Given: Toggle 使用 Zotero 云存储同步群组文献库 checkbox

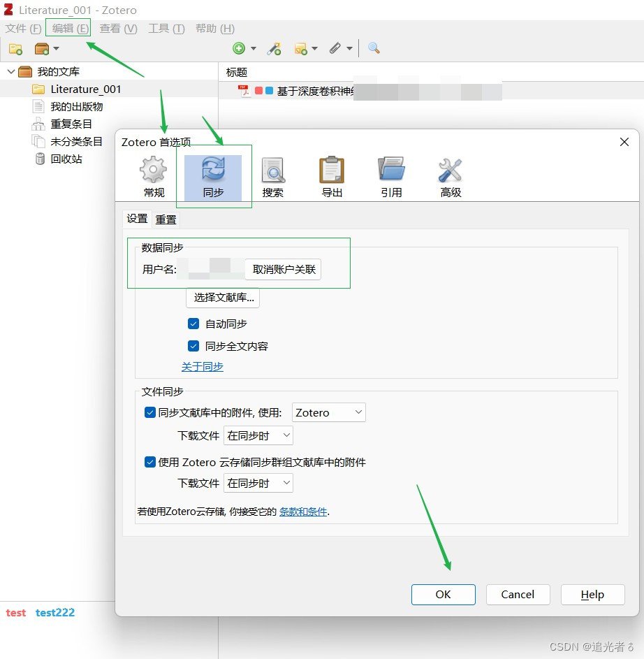Looking at the screenshot, I should (149, 462).
